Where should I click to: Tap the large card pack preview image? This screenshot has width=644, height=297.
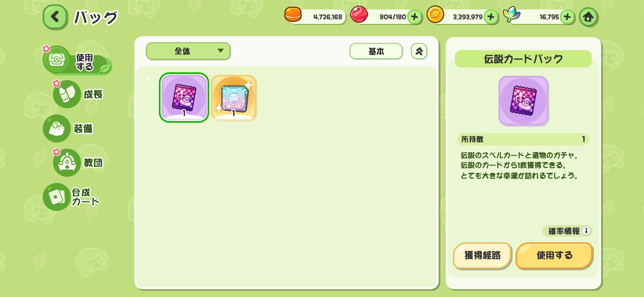point(523,101)
